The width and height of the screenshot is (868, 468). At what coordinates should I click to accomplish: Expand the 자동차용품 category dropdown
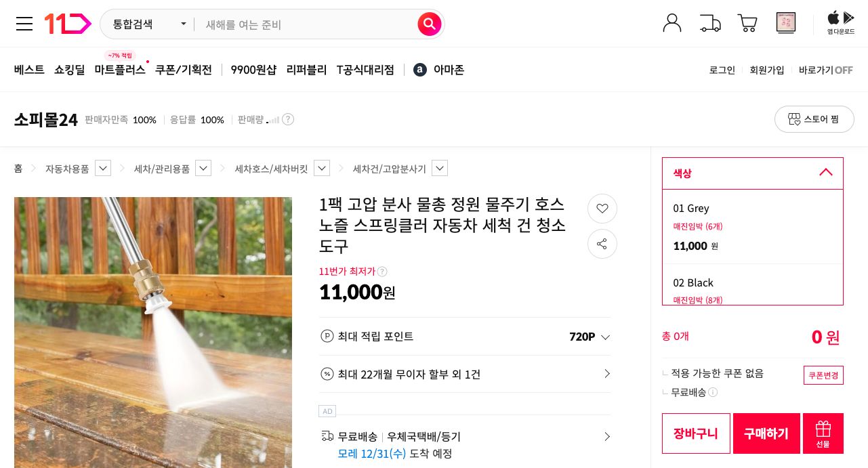[102, 168]
